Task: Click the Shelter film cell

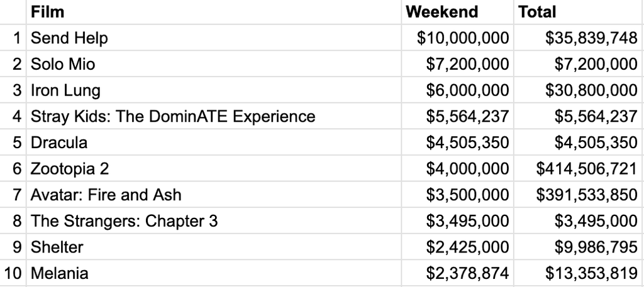Action: 214,247
